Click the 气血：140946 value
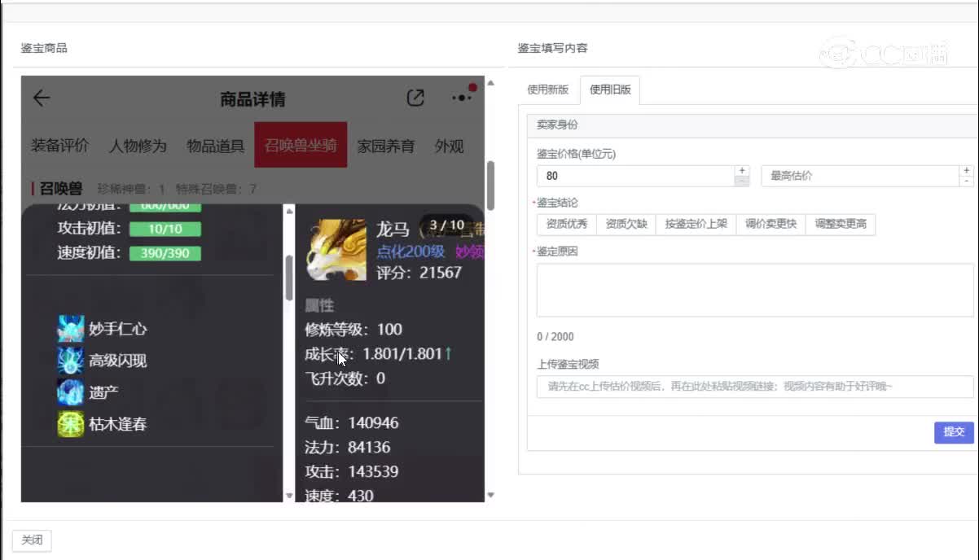 [352, 423]
